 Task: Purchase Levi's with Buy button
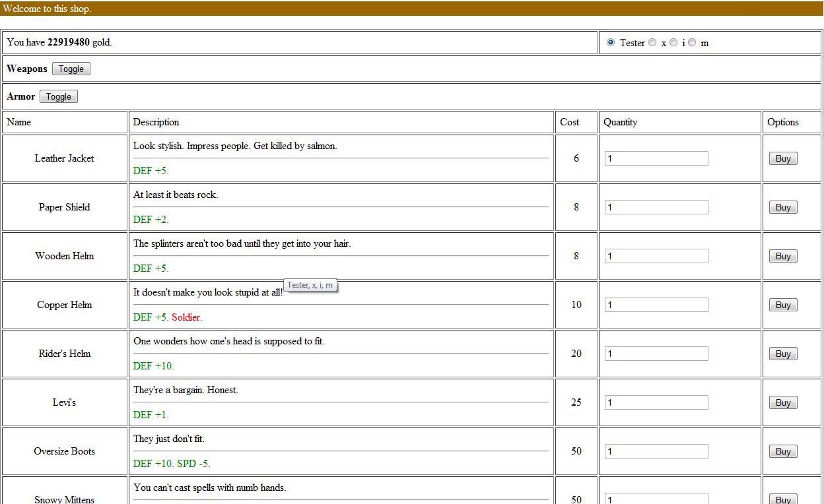pyautogui.click(x=783, y=403)
